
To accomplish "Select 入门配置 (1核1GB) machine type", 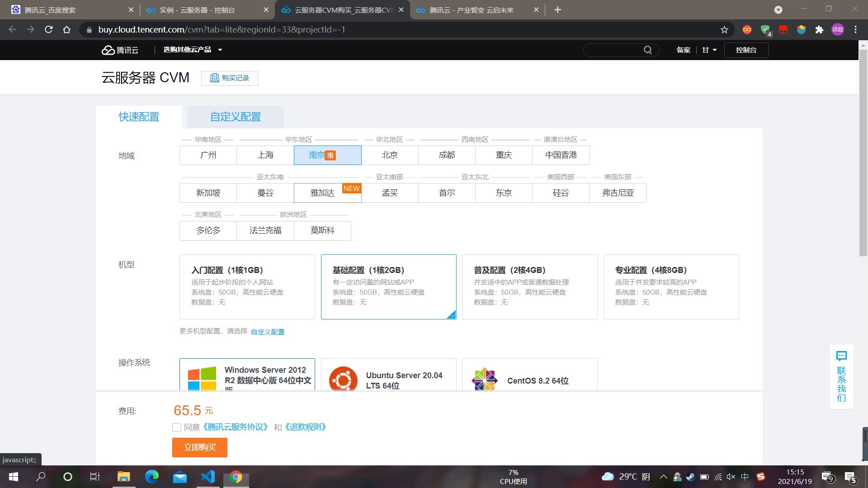I will (247, 287).
